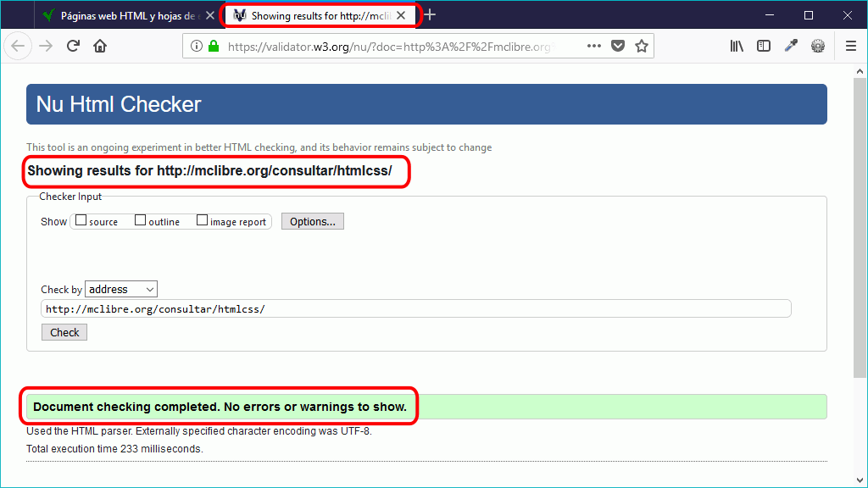Reload the validator page
The image size is (868, 488).
point(73,46)
